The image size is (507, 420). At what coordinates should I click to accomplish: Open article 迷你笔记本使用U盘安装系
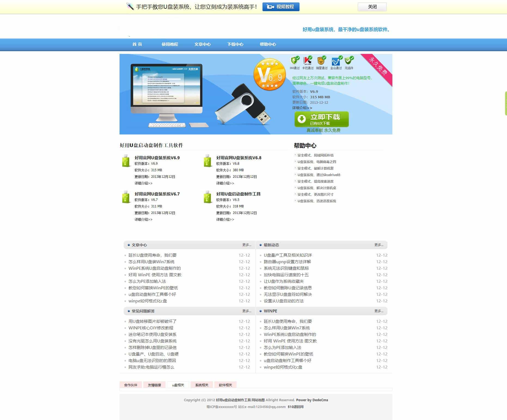point(152,334)
